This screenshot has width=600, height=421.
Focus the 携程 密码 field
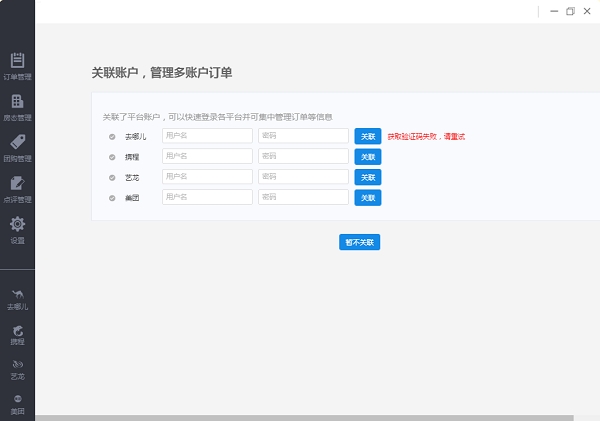[x=303, y=156]
